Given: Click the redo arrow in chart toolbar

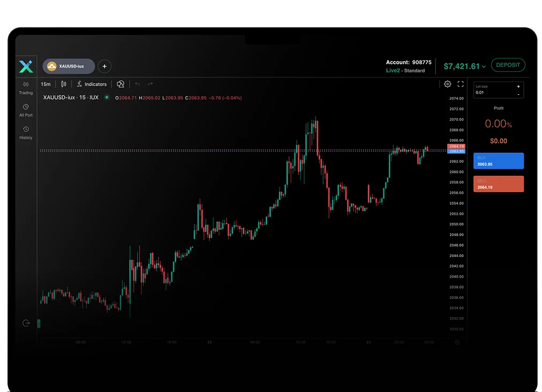Looking at the screenshot, I should (150, 84).
